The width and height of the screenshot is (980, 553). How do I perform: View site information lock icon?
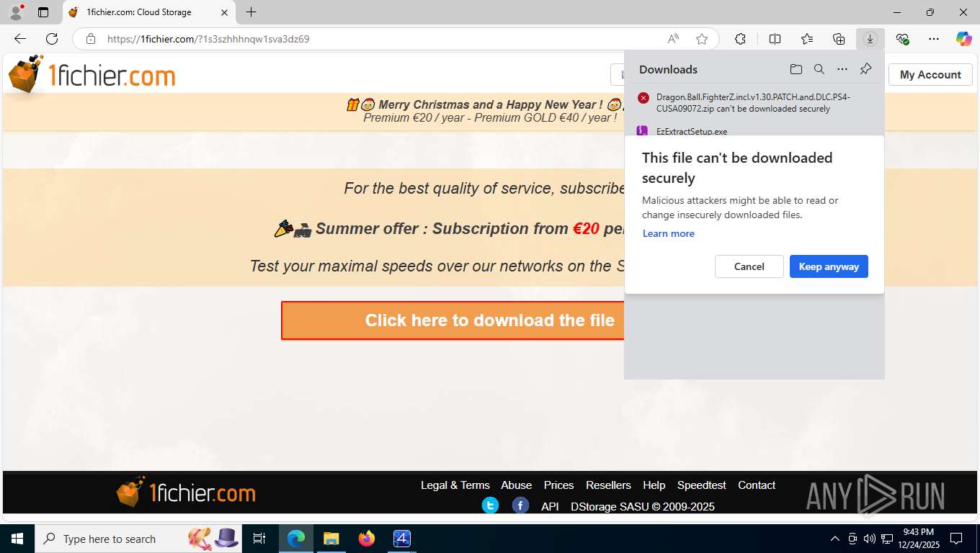pos(91,39)
